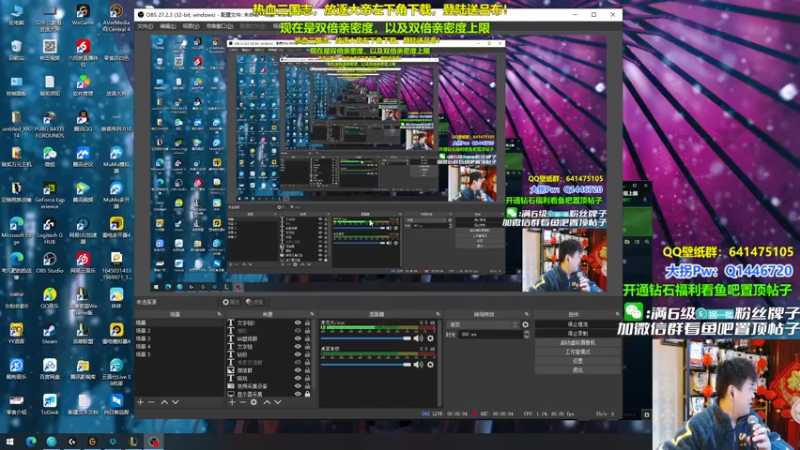The width and height of the screenshot is (800, 450).
Task: Open WeGame desktop shortcut
Action: pyautogui.click(x=83, y=14)
